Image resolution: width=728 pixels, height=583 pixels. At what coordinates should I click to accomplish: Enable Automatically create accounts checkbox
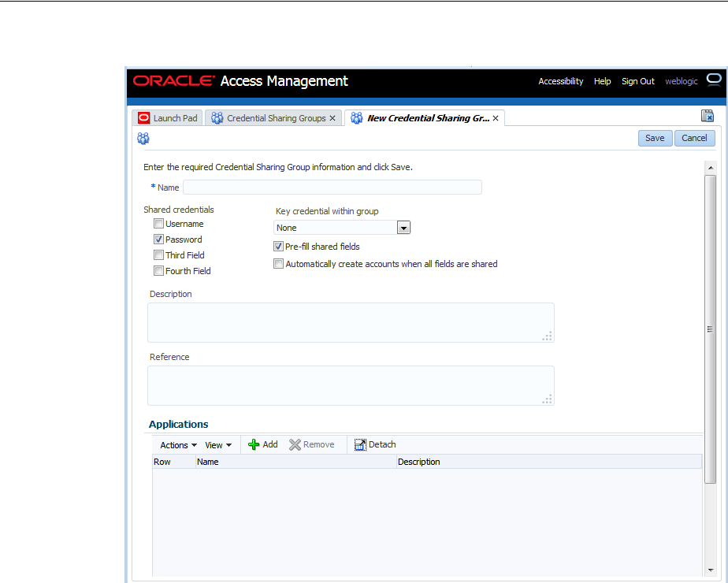(279, 264)
